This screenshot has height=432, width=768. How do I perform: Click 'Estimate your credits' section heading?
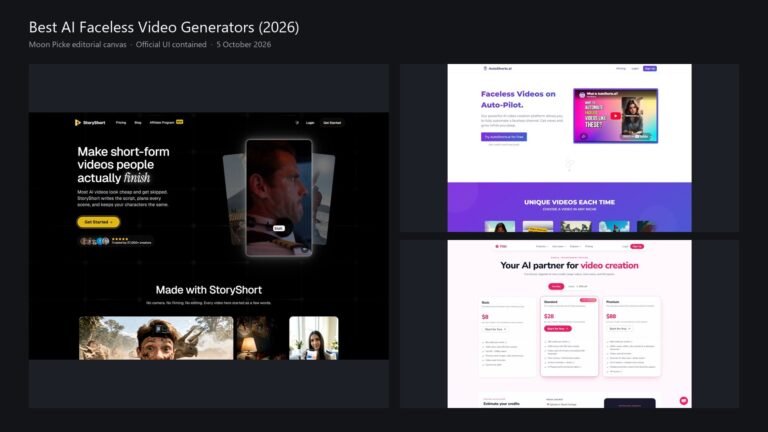(501, 404)
